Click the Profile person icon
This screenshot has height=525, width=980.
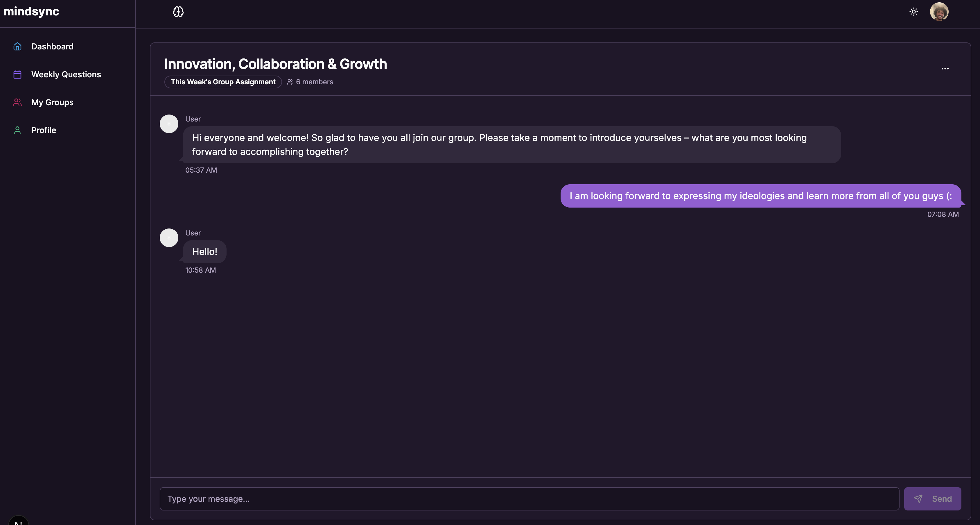tap(17, 130)
